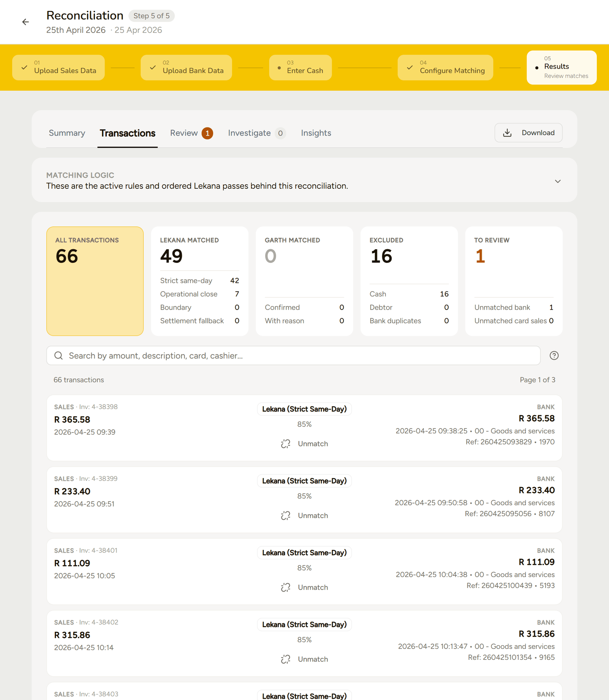Click 'Settlement fallback' row

(200, 321)
